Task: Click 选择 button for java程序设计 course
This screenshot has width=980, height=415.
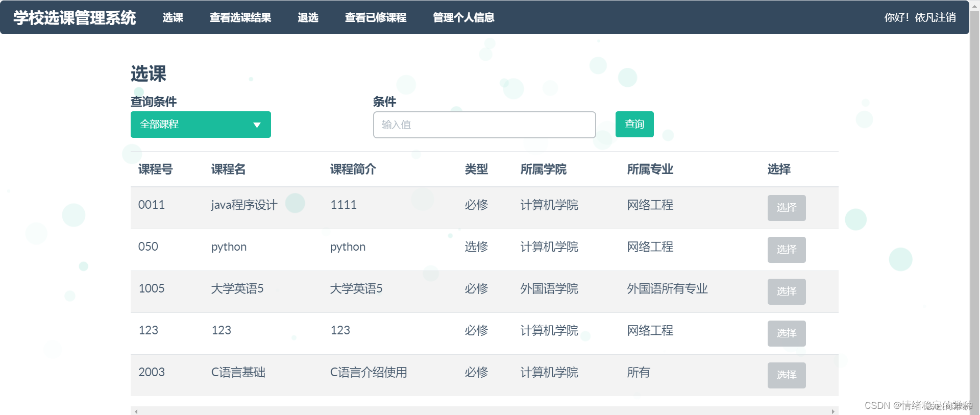Action: (x=787, y=208)
